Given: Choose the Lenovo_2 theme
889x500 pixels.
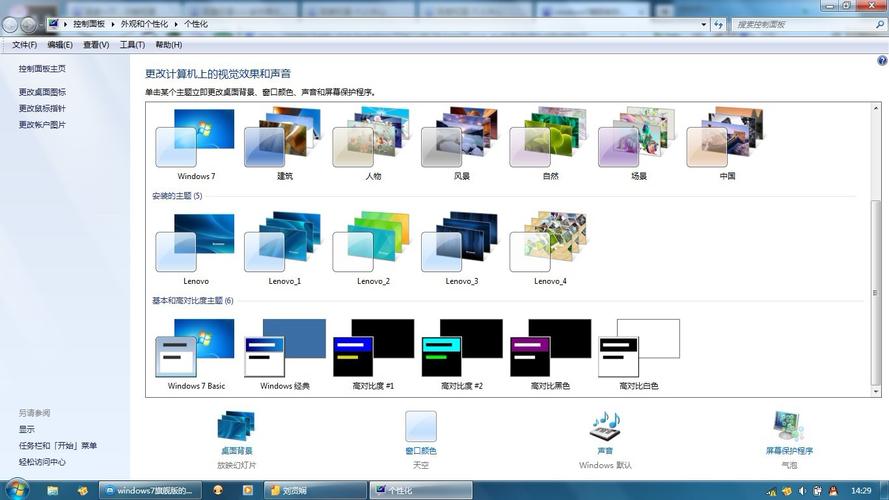Looking at the screenshot, I should (x=372, y=249).
